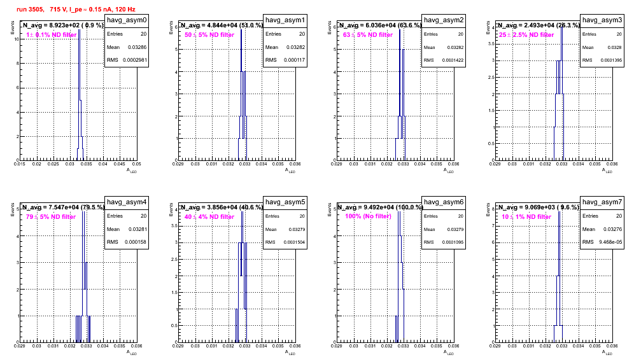
Task: Click Mean 0.0328 in havg_asym3 stats
Action: point(602,47)
